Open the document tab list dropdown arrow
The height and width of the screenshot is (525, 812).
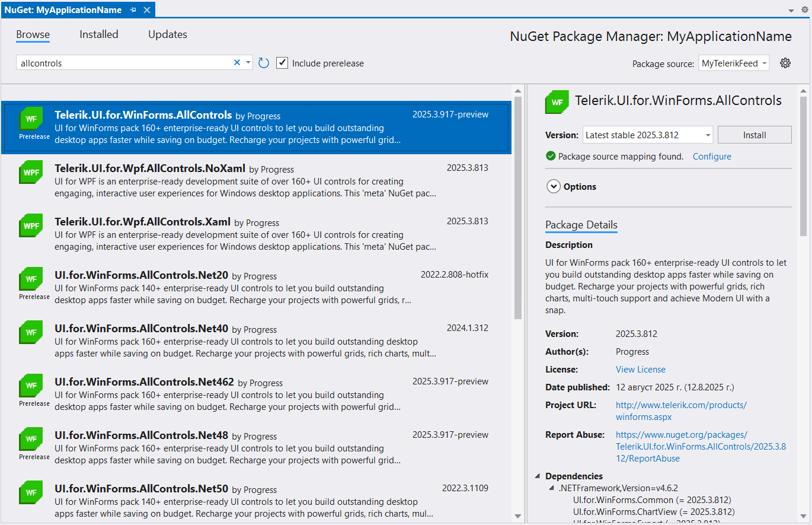coord(791,11)
